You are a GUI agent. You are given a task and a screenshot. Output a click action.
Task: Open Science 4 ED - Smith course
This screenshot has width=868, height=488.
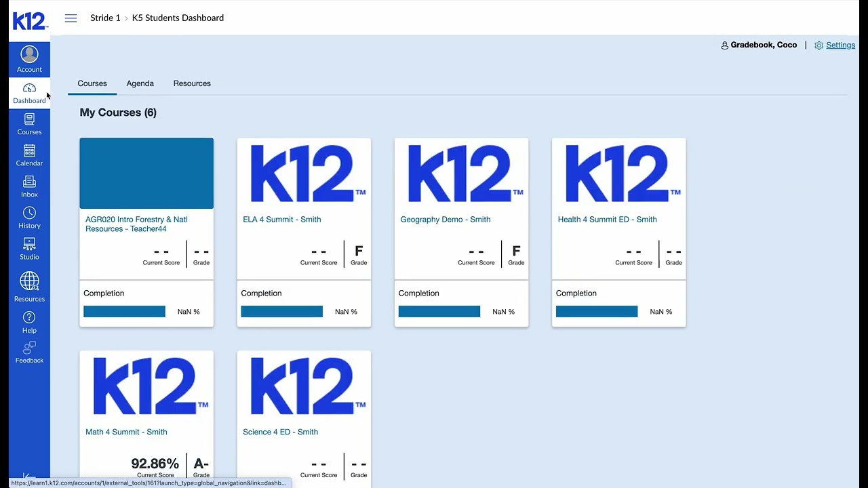[280, 432]
